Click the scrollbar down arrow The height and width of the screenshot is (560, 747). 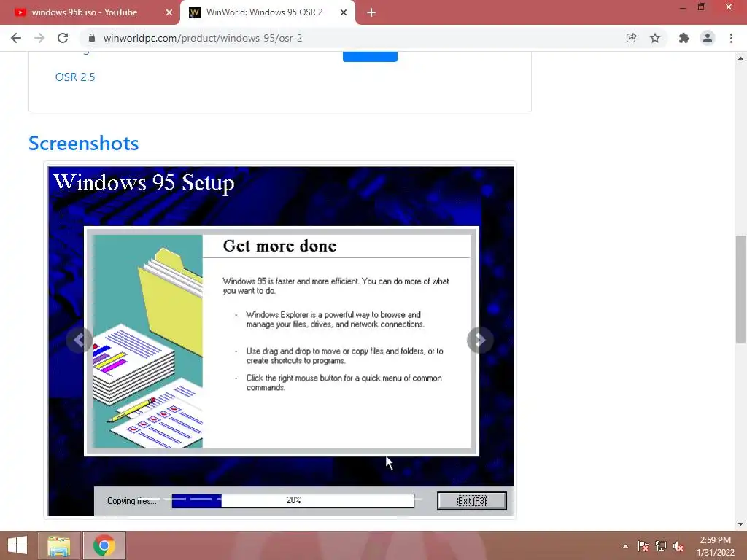(740, 524)
